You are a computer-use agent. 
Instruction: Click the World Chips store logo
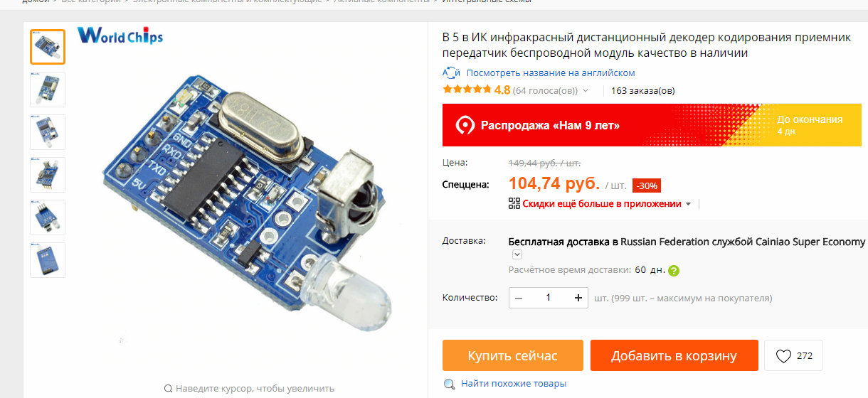pos(120,34)
